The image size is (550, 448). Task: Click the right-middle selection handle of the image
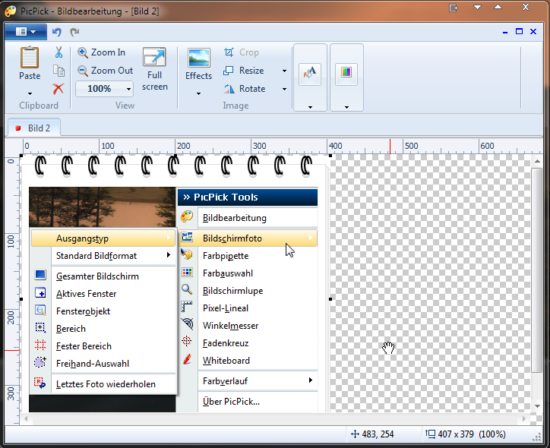pyautogui.click(x=330, y=299)
